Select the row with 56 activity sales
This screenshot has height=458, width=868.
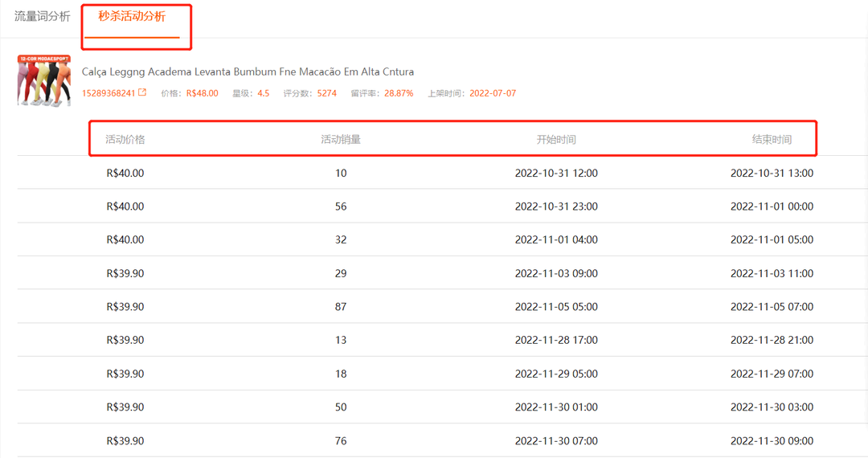click(x=442, y=207)
